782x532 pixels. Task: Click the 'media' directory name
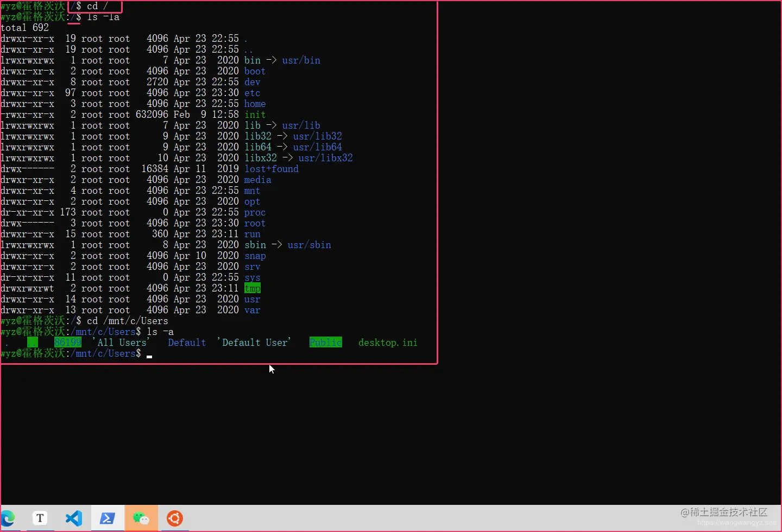257,180
